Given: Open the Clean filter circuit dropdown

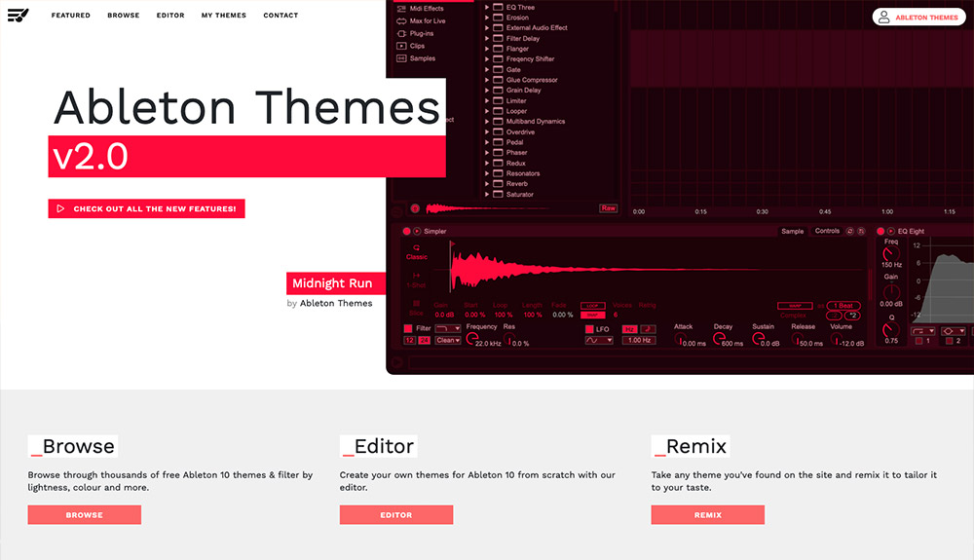Looking at the screenshot, I should (448, 340).
